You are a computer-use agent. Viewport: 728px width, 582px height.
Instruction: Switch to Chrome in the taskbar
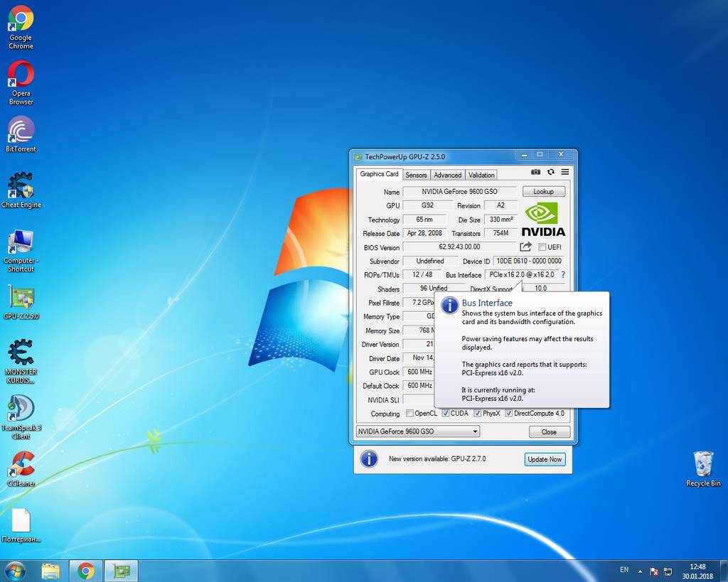[86, 571]
